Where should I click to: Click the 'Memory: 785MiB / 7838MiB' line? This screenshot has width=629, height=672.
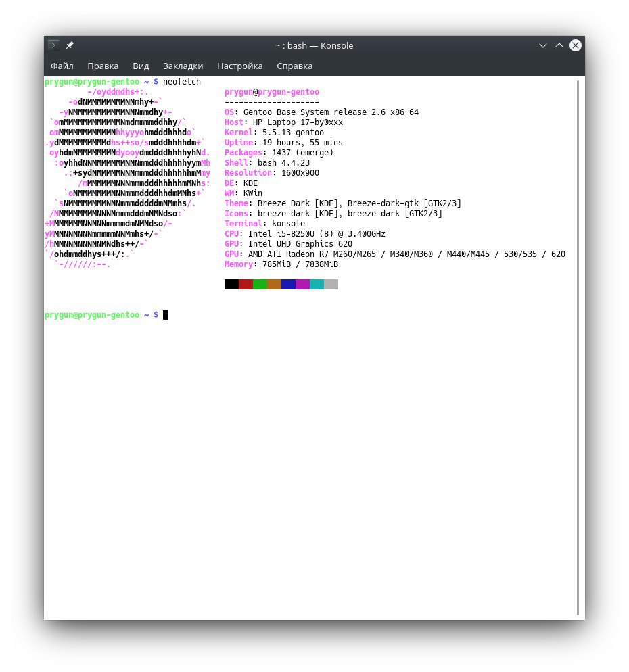point(281,264)
